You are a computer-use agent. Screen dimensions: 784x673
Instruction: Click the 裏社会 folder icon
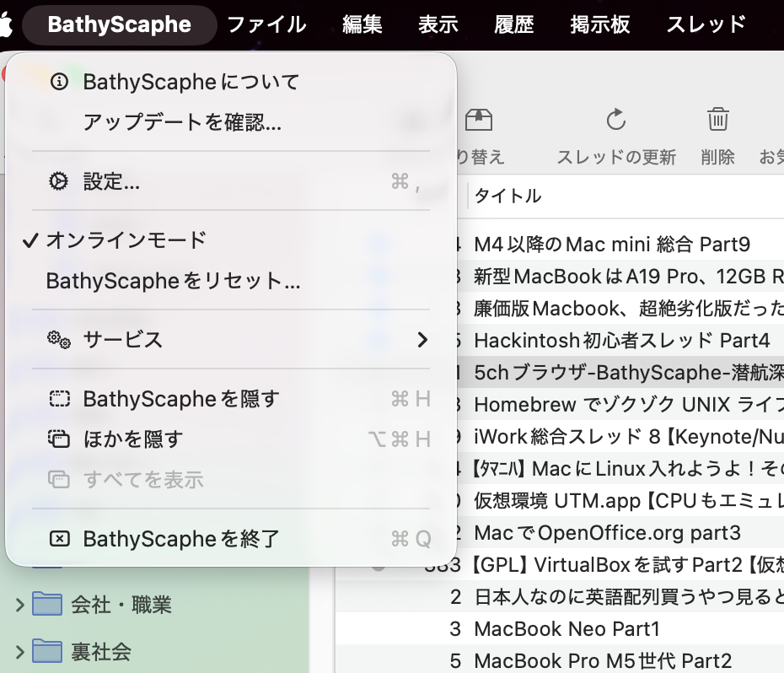(x=47, y=651)
